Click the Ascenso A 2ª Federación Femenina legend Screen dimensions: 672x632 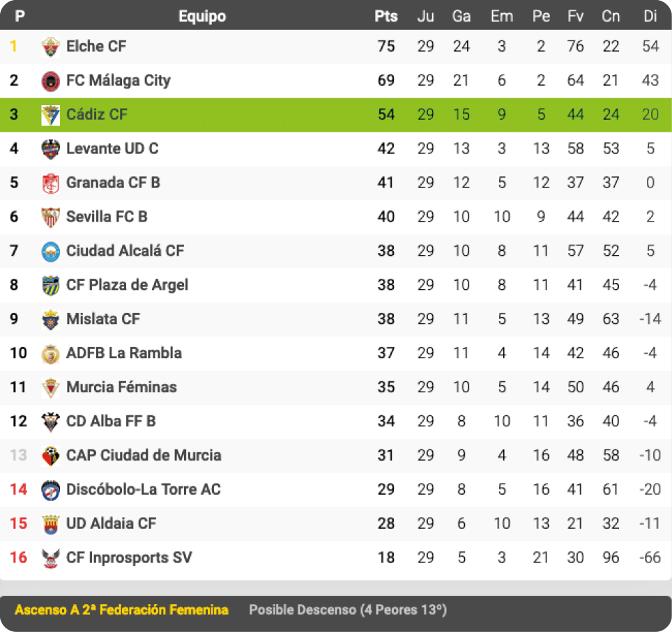pyautogui.click(x=121, y=610)
